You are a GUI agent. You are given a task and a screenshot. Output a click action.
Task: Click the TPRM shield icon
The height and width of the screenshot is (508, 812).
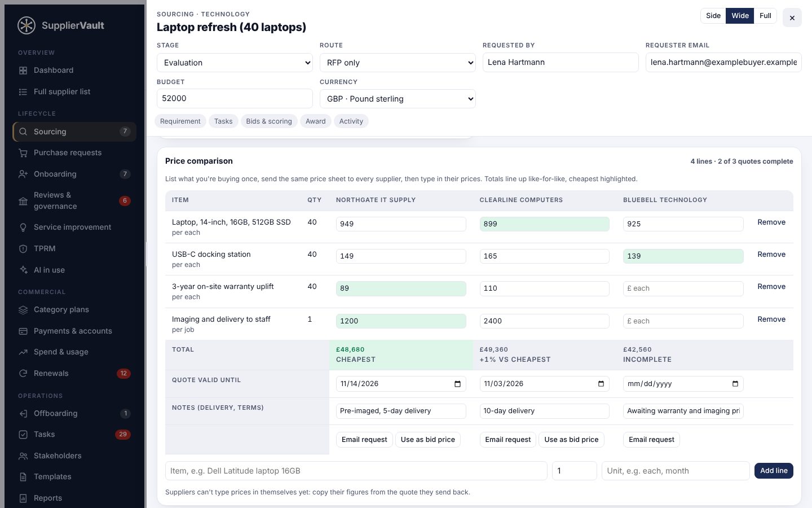(23, 249)
